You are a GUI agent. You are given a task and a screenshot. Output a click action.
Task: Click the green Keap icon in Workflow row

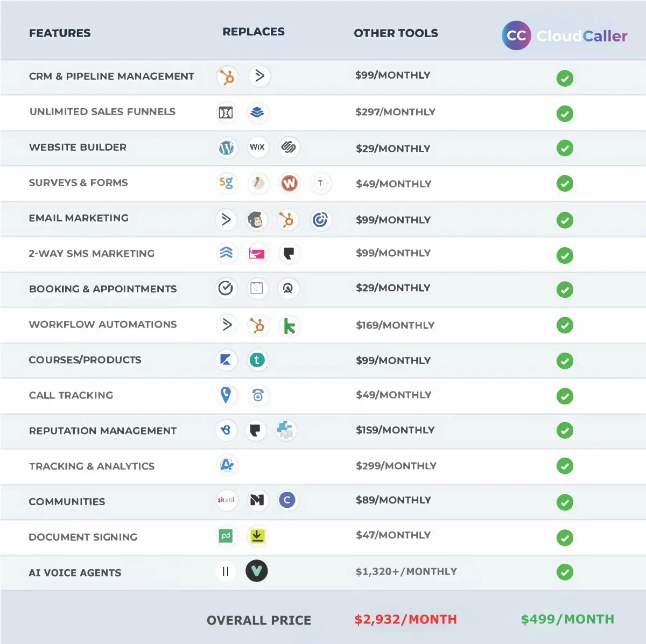[x=290, y=326]
